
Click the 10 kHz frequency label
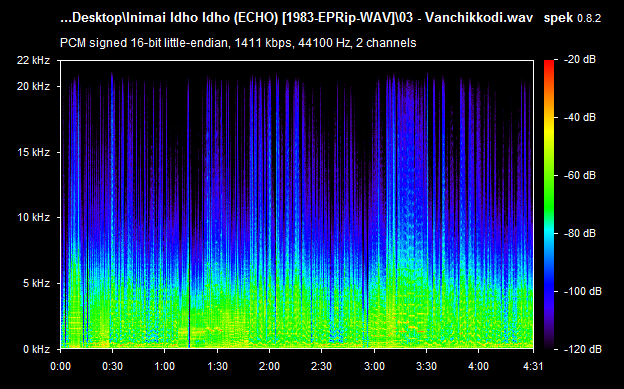[33, 217]
